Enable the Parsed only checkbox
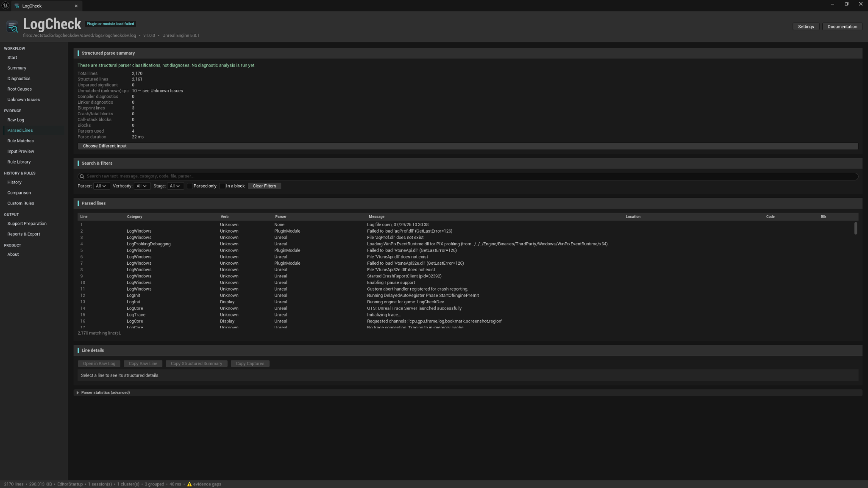 [190, 186]
